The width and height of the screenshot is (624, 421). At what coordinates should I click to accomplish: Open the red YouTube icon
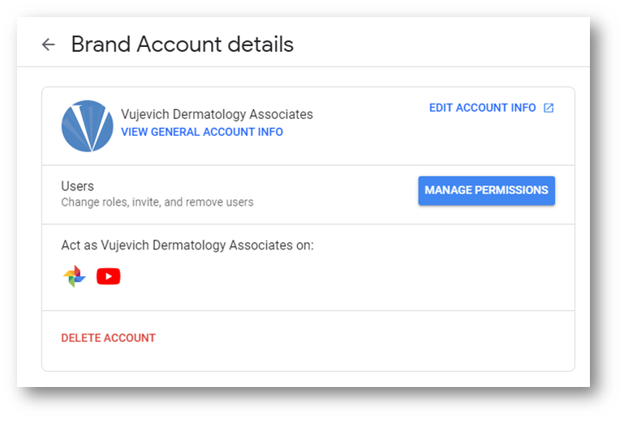(x=108, y=277)
